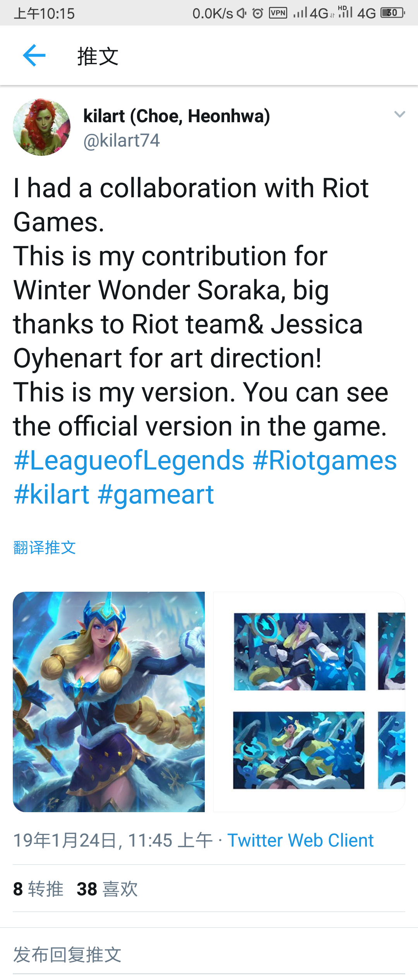
Task: Open the #LeagueofLegends hashtag
Action: pyautogui.click(x=129, y=461)
